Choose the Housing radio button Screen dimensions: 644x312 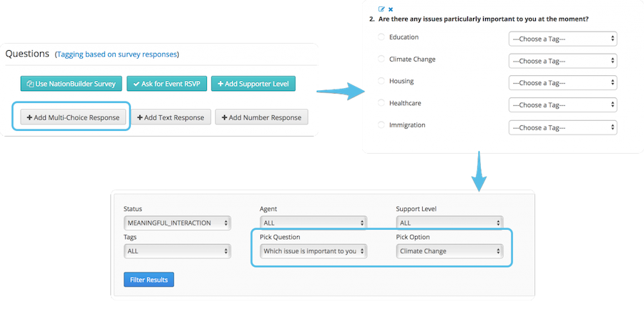click(x=381, y=81)
